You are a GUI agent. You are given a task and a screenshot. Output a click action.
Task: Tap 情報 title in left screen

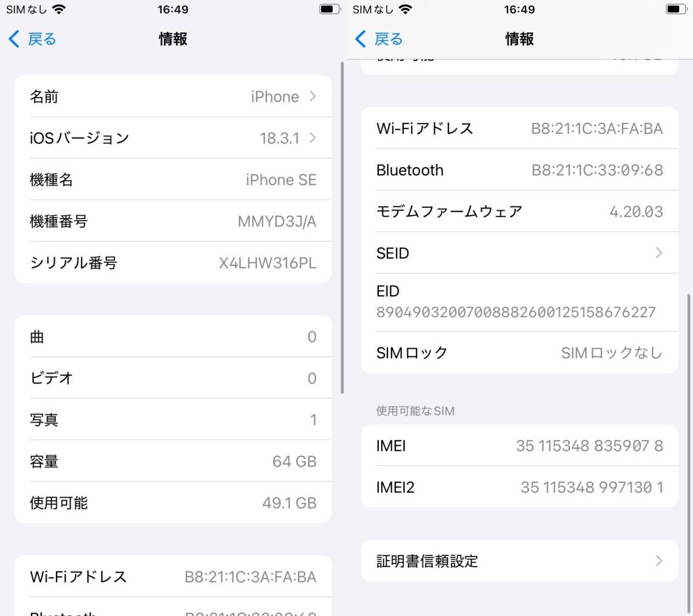173,39
